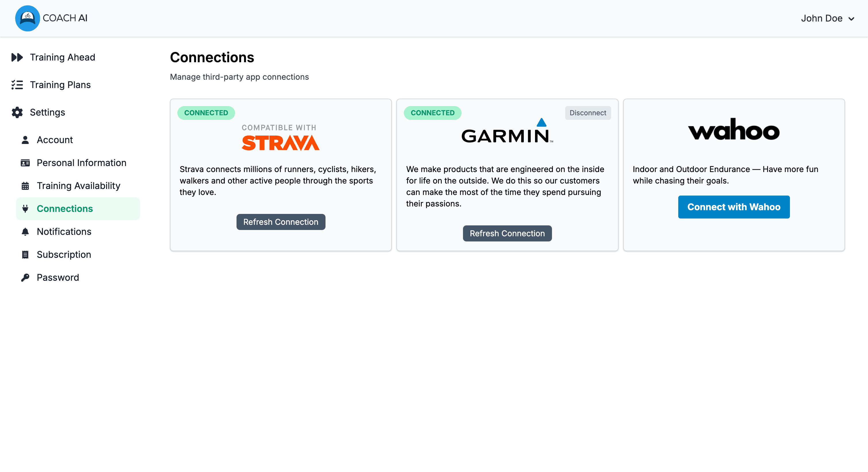Click the Notifications bell icon
This screenshot has height=472, width=868.
25,232
